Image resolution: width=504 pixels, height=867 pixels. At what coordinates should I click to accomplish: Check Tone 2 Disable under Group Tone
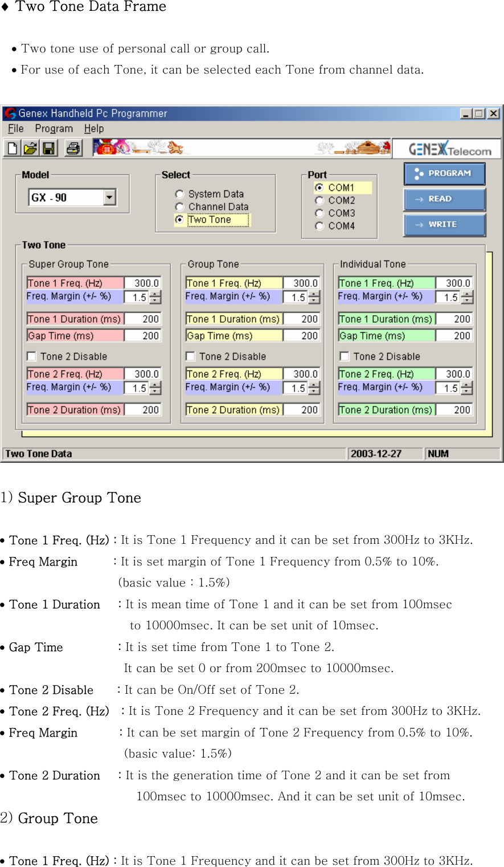click(190, 356)
